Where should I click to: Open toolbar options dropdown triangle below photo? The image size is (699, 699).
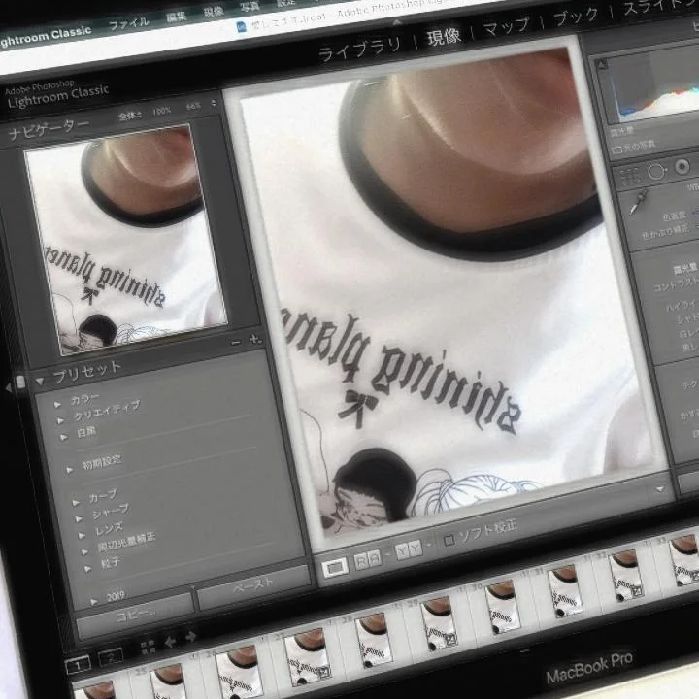pyautogui.click(x=660, y=489)
